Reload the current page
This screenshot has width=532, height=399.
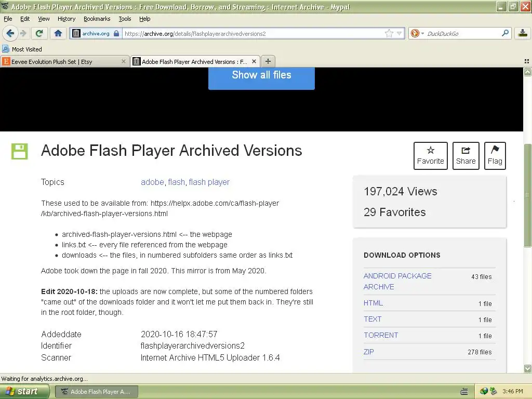(39, 33)
